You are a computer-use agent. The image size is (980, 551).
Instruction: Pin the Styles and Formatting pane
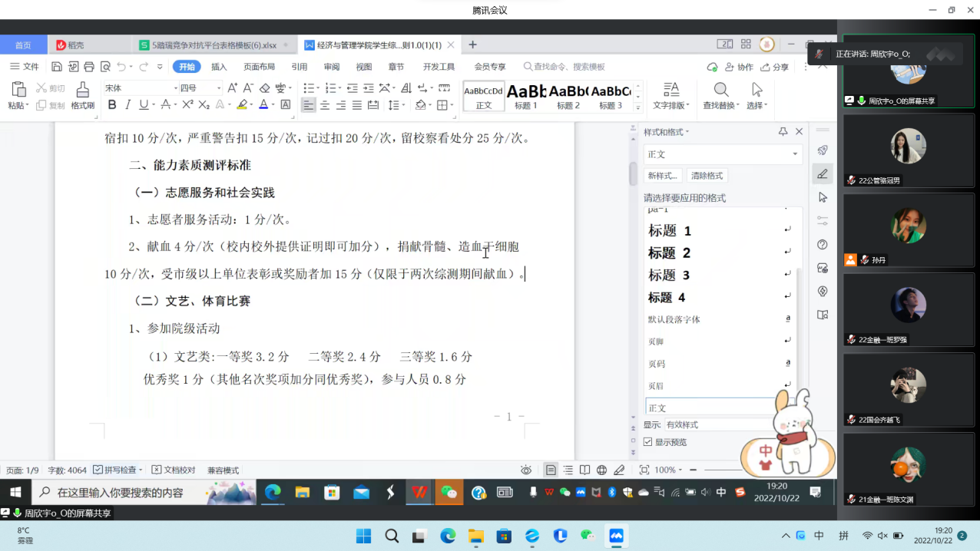coord(783,132)
